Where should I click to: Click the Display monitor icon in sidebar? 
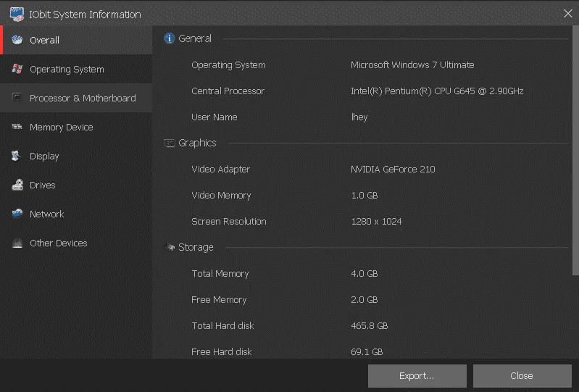[16, 156]
